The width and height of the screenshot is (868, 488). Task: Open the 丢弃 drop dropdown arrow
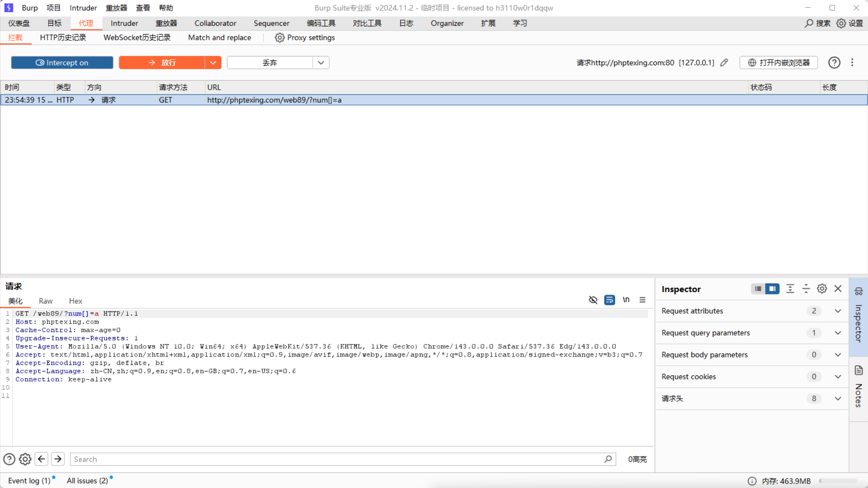click(321, 63)
